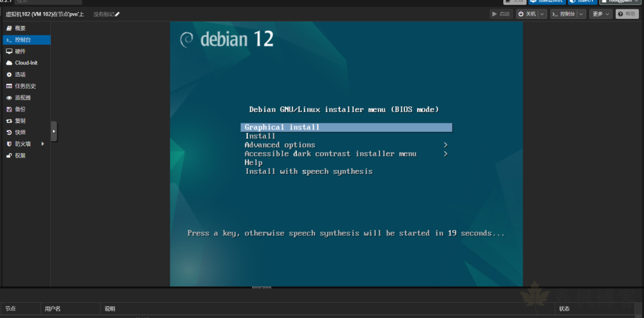The width and height of the screenshot is (644, 318).
Task: Click the 启动 start button
Action: 501,14
